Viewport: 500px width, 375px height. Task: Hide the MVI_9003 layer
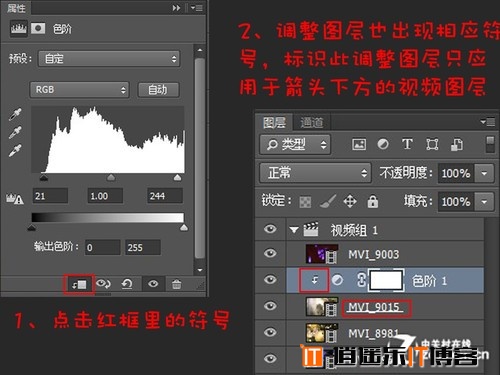click(270, 253)
